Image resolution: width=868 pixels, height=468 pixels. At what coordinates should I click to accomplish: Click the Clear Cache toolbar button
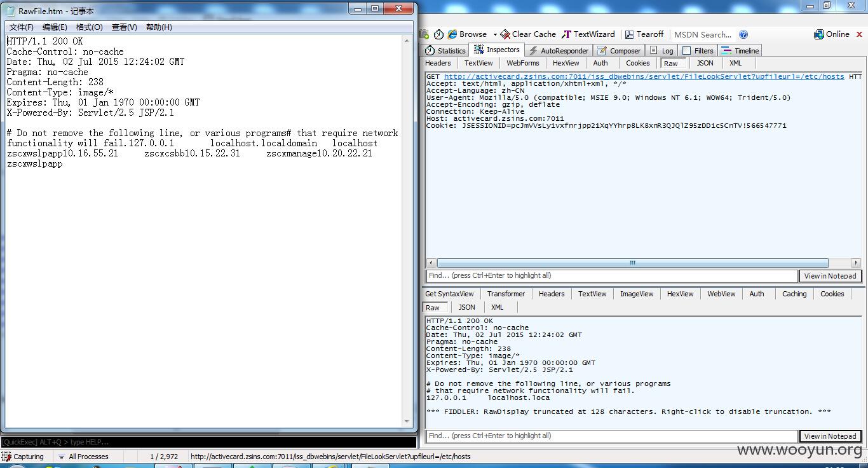click(x=528, y=34)
